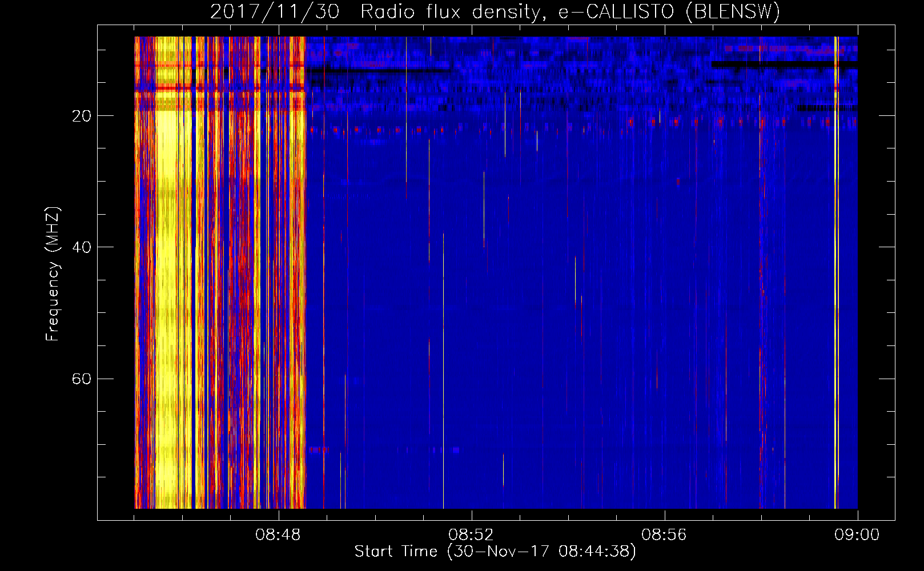Screen dimensions: 924x571
Task: Click the time tick label "09:00"
Action: click(x=857, y=535)
